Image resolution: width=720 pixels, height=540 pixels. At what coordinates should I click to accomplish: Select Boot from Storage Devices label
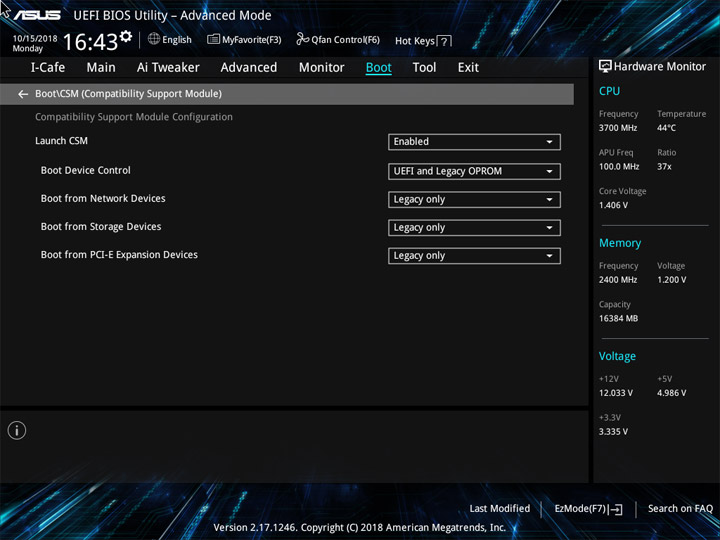(x=101, y=226)
